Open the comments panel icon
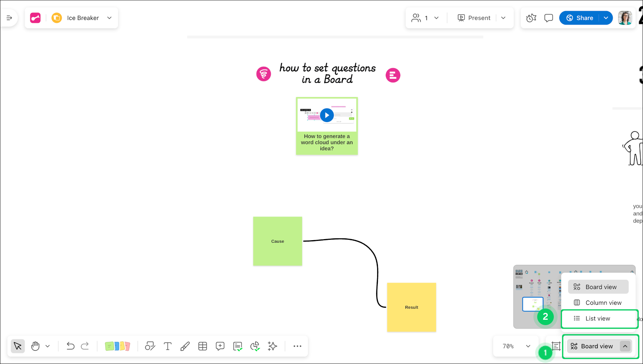The height and width of the screenshot is (364, 643). point(548,18)
